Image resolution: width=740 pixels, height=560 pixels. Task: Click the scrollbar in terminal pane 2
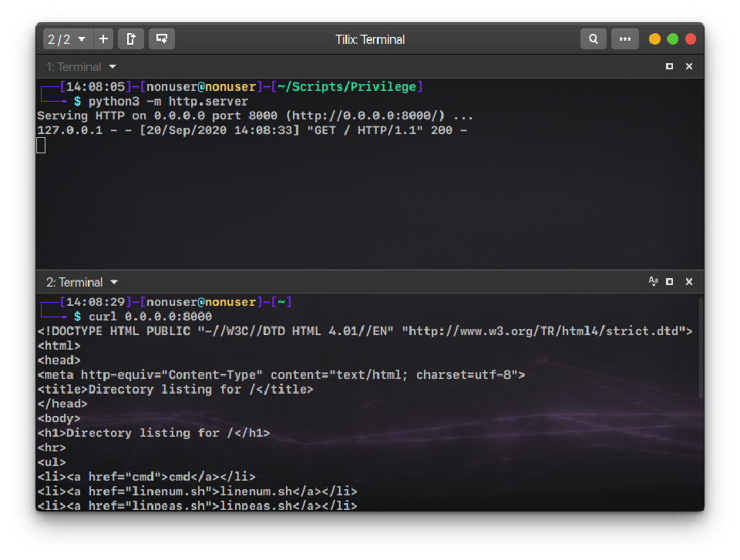(700, 348)
